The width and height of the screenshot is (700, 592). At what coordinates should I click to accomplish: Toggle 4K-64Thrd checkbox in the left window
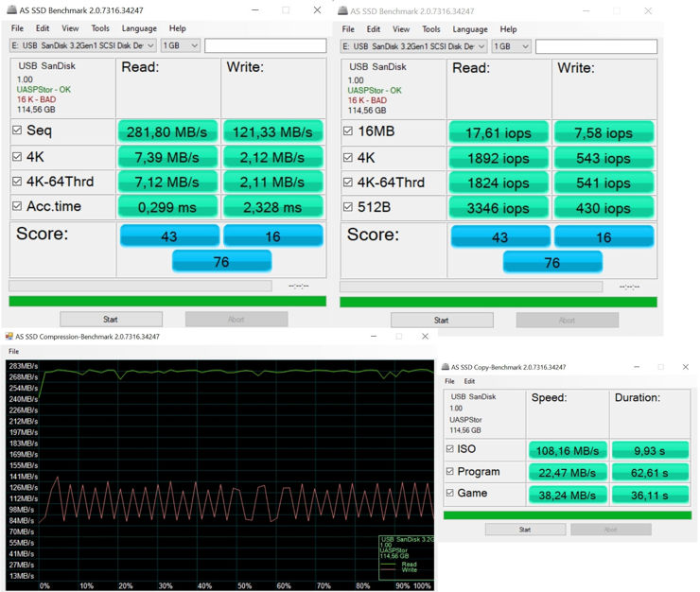[17, 182]
